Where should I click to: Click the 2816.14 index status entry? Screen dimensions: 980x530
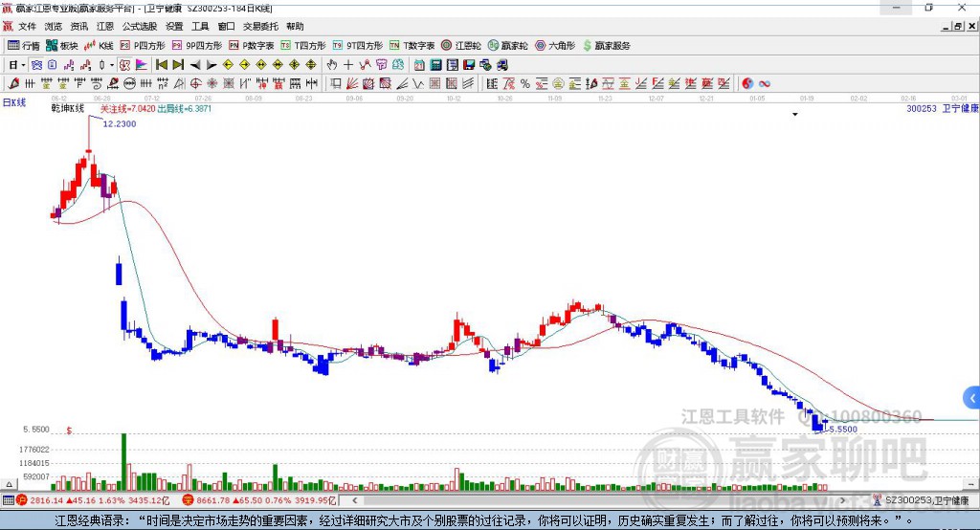94,500
